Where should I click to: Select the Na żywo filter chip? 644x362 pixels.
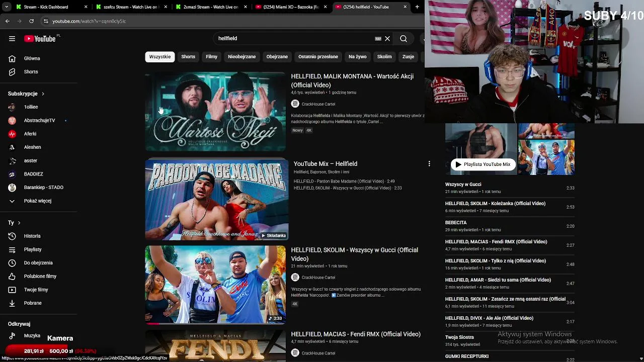358,57
